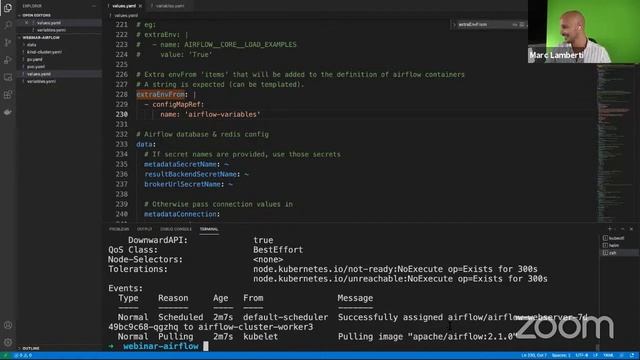Click Marc Lamberti webcam video thumbnail
This screenshot has width=640, height=360.
[584, 31]
